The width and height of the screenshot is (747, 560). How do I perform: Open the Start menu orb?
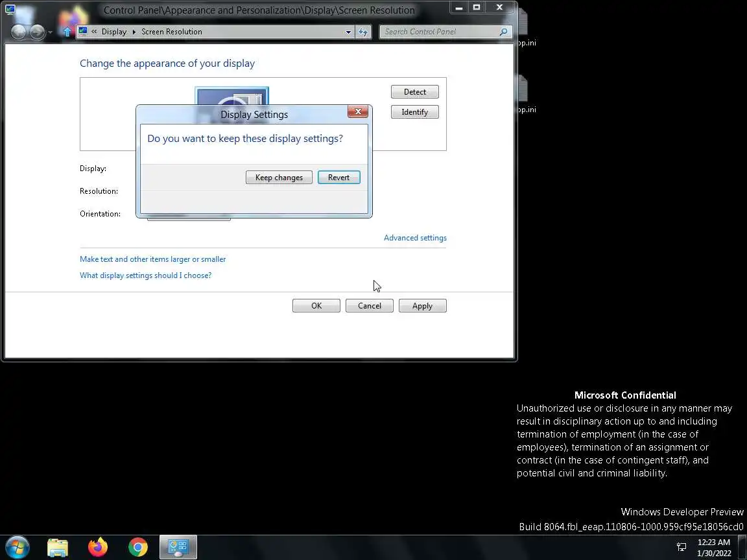tap(17, 547)
